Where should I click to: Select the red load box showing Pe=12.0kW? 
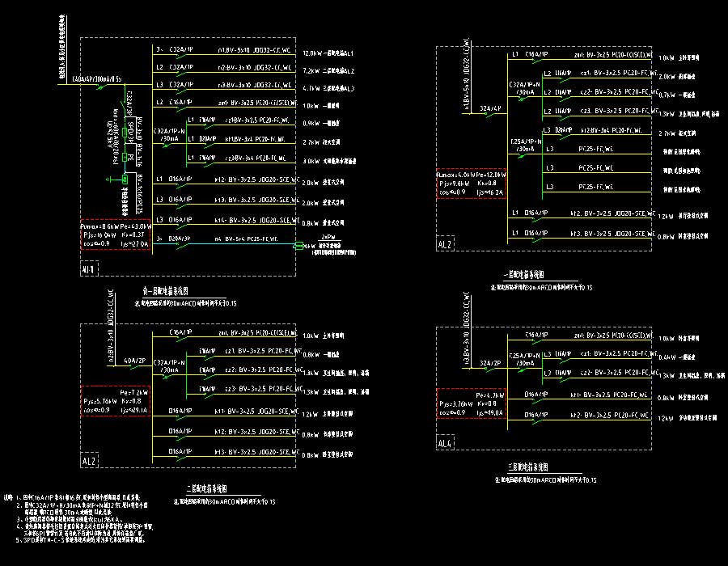click(472, 184)
